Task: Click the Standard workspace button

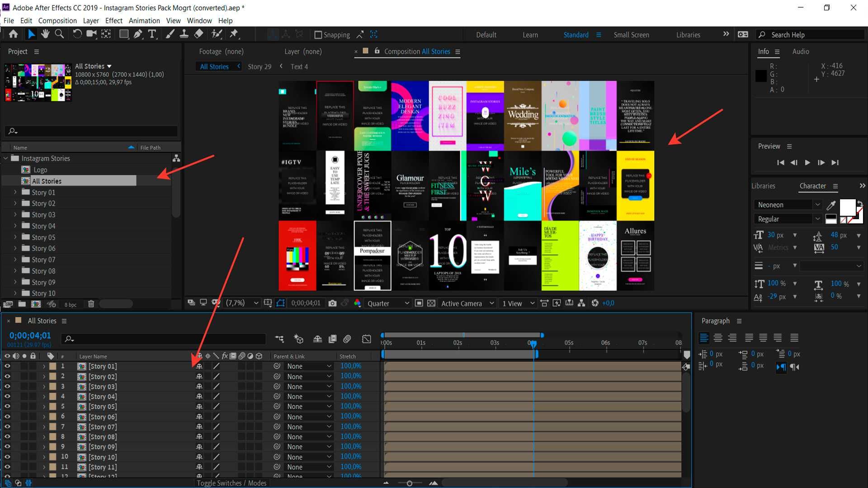Action: [x=576, y=34]
